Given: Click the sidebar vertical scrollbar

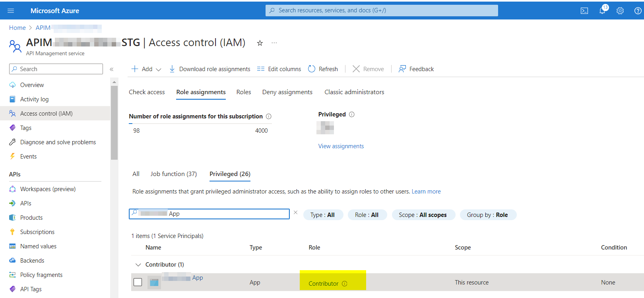Looking at the screenshot, I should point(114,123).
